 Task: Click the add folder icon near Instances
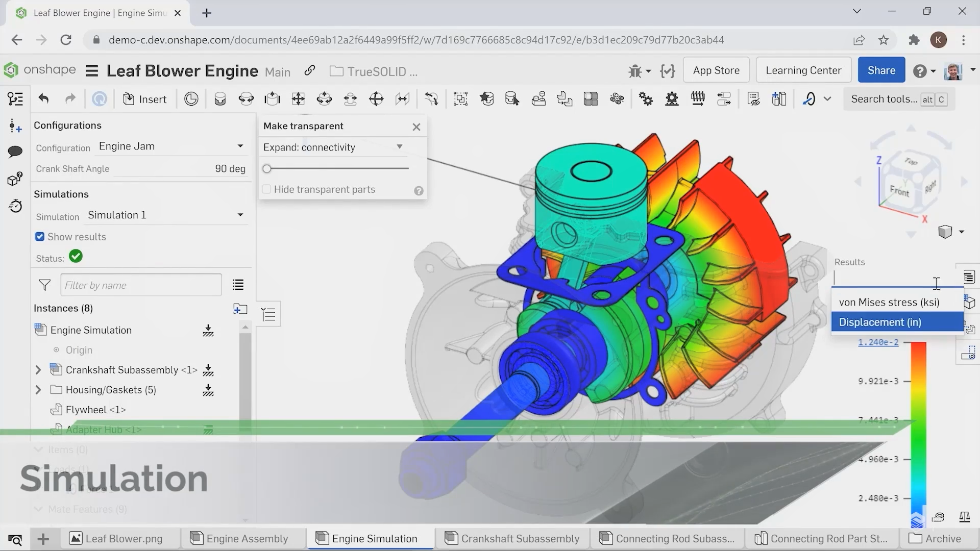coord(240,309)
